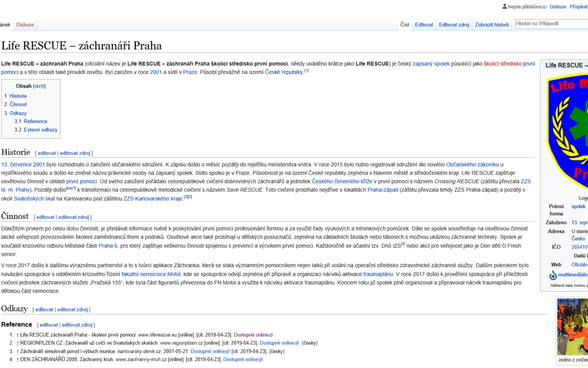Jump to Historie in the contents list
Screen dimensions: 588x368
18,96
